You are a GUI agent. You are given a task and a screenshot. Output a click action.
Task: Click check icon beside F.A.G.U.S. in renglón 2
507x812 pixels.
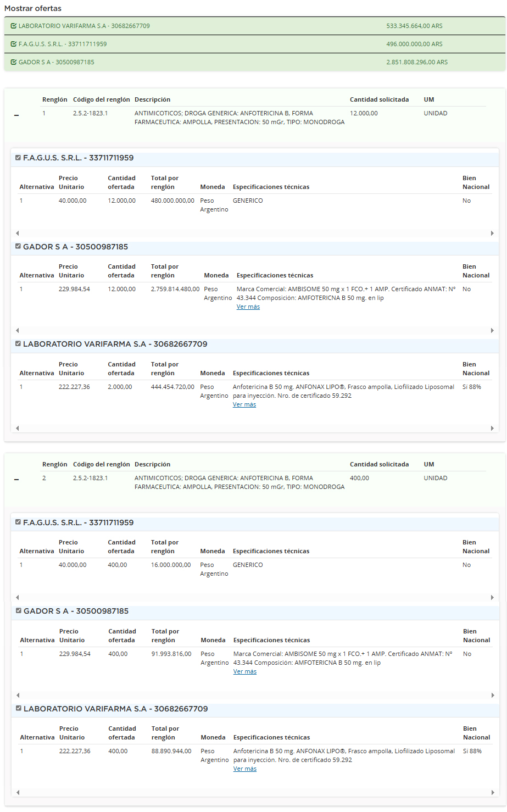18,522
